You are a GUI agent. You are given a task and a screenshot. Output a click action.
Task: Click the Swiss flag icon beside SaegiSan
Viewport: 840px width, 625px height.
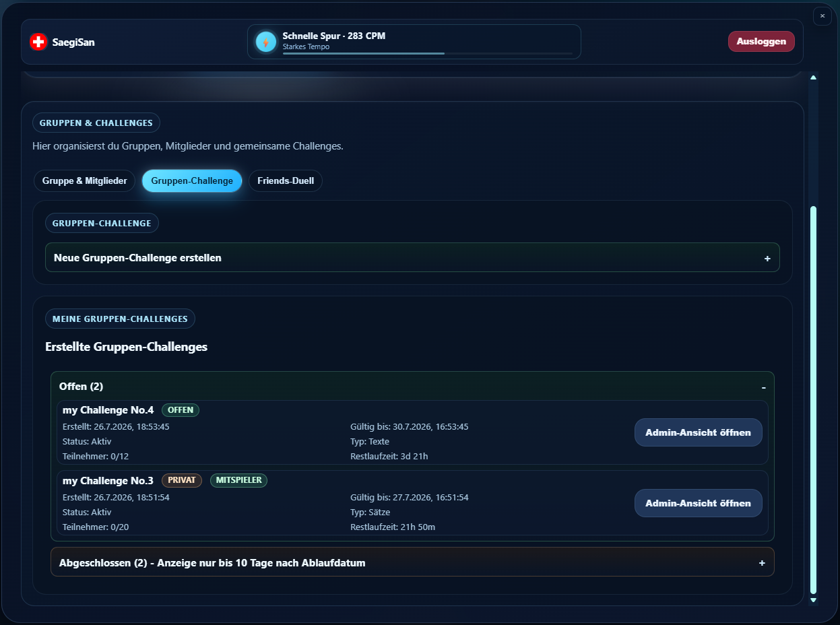(38, 42)
